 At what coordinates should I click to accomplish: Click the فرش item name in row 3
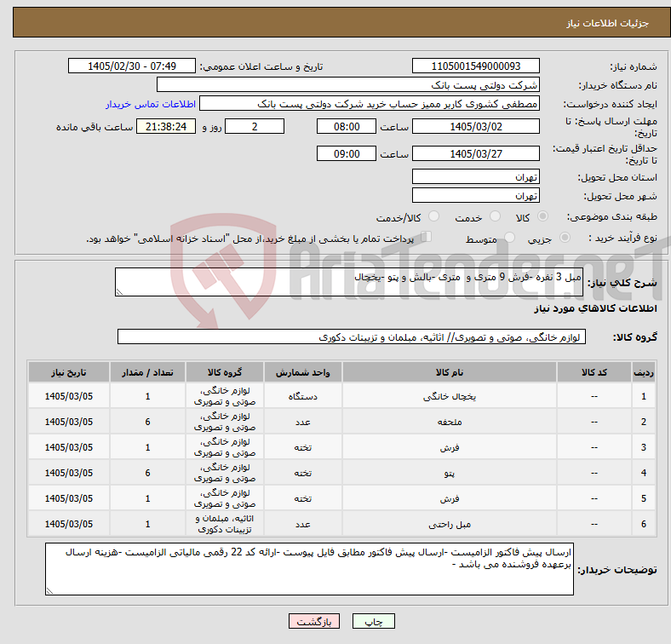450,448
